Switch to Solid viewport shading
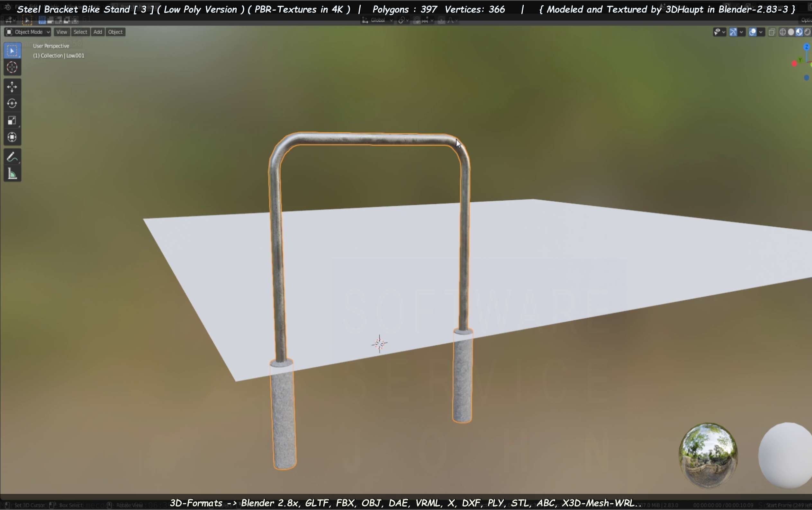Image resolution: width=812 pixels, height=510 pixels. (791, 32)
